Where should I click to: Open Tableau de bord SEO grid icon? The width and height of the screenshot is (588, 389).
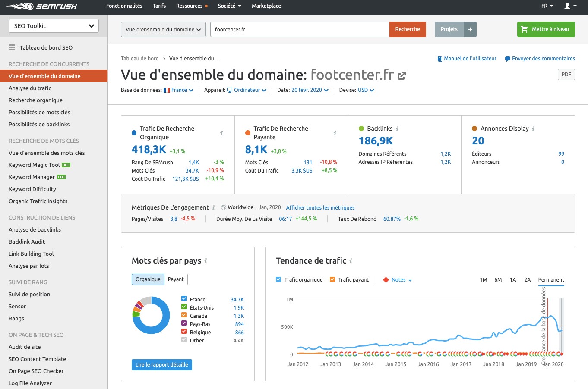[12, 47]
